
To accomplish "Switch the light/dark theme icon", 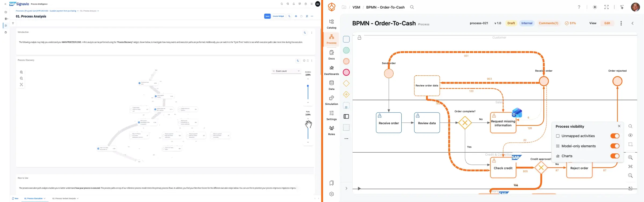I will pyautogui.click(x=595, y=7).
